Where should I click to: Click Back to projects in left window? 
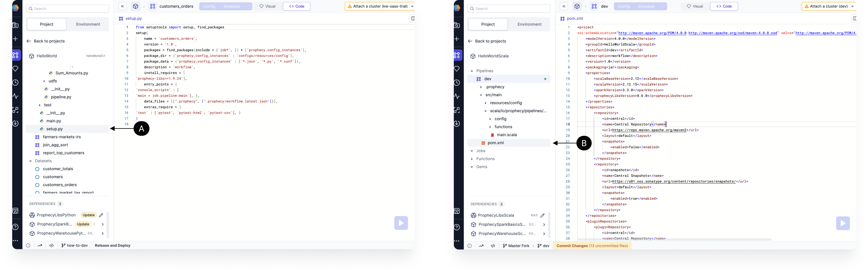pos(46,41)
